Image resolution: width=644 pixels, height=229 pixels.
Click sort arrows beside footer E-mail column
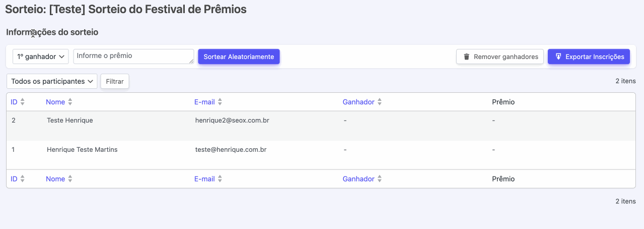coord(220,179)
